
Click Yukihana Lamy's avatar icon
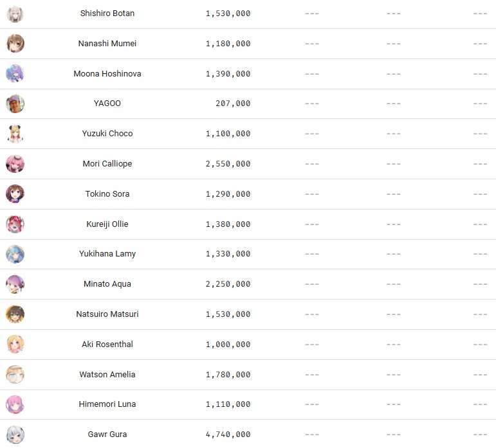tap(15, 254)
